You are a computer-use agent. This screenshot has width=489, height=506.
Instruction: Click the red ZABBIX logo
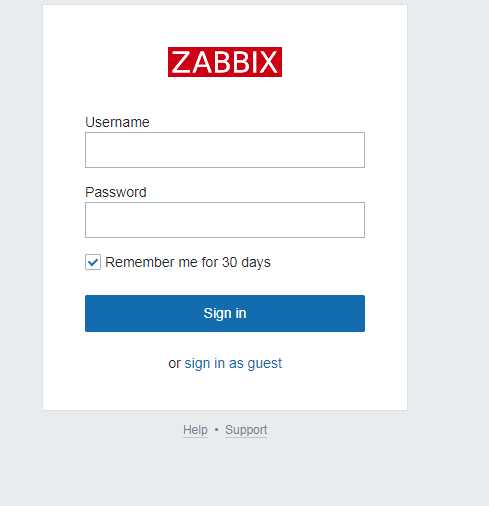(225, 62)
